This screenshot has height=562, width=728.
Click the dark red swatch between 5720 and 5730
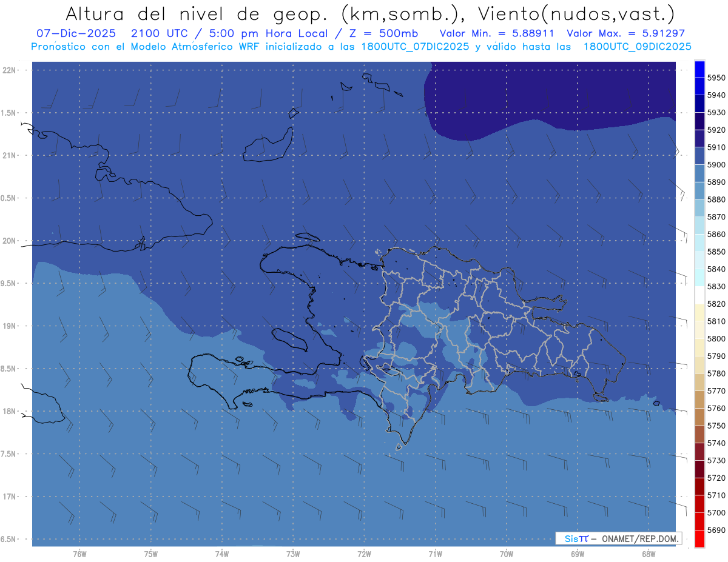pyautogui.click(x=699, y=469)
